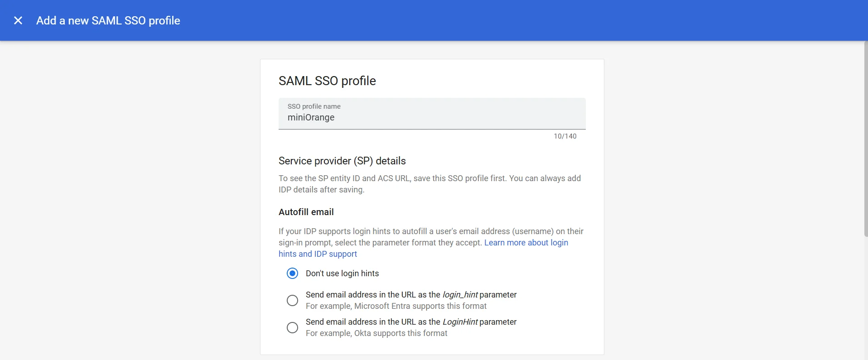Click the Okta example helper text
Image resolution: width=868 pixels, height=360 pixels.
[376, 333]
